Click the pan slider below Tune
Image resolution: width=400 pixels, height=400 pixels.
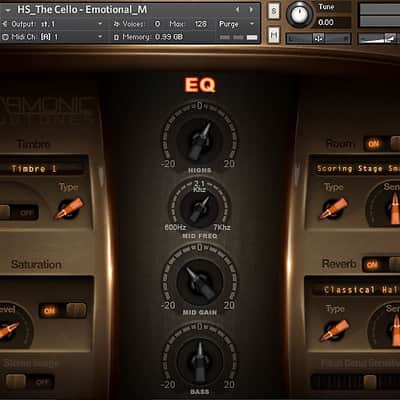(x=319, y=39)
